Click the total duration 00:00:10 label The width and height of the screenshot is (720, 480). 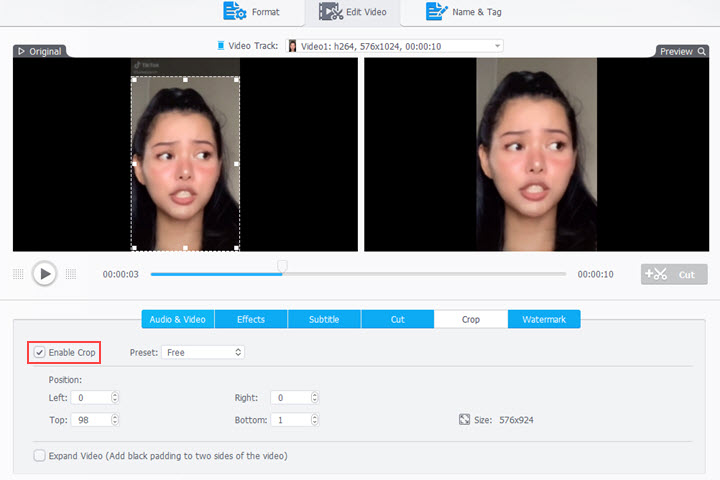tap(596, 274)
